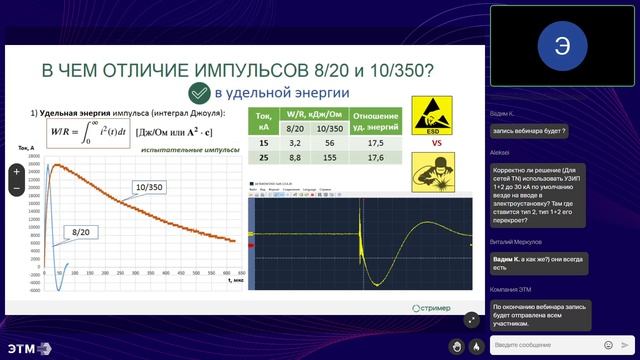Select Aleksei's message about УЗИП
640x360 pixels.
538,196
